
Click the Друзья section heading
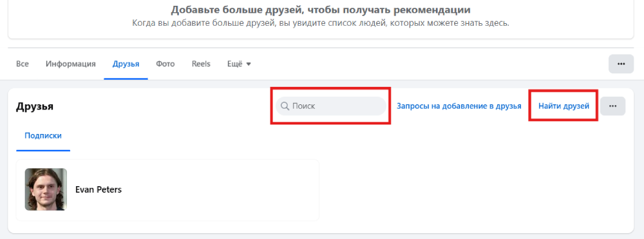pos(35,106)
